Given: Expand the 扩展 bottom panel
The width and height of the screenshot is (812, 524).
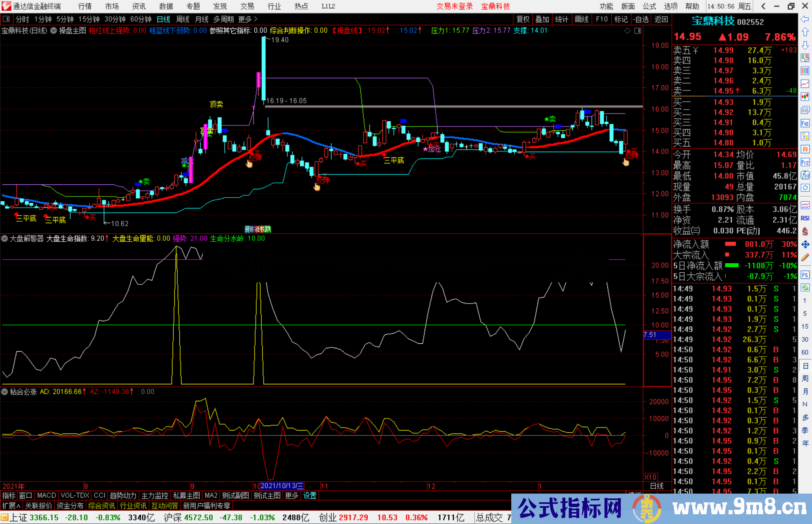Looking at the screenshot, I should tap(12, 506).
